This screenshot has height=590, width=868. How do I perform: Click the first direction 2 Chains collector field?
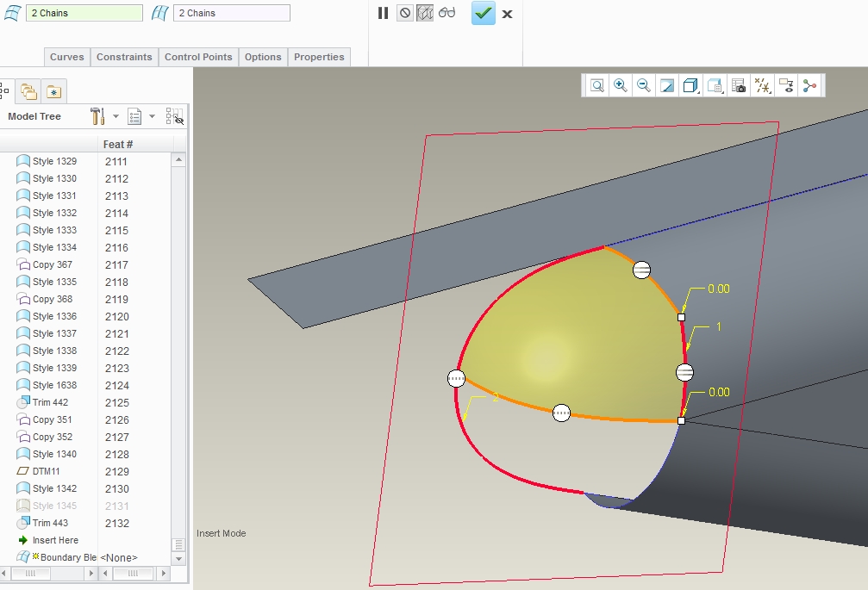tap(84, 13)
